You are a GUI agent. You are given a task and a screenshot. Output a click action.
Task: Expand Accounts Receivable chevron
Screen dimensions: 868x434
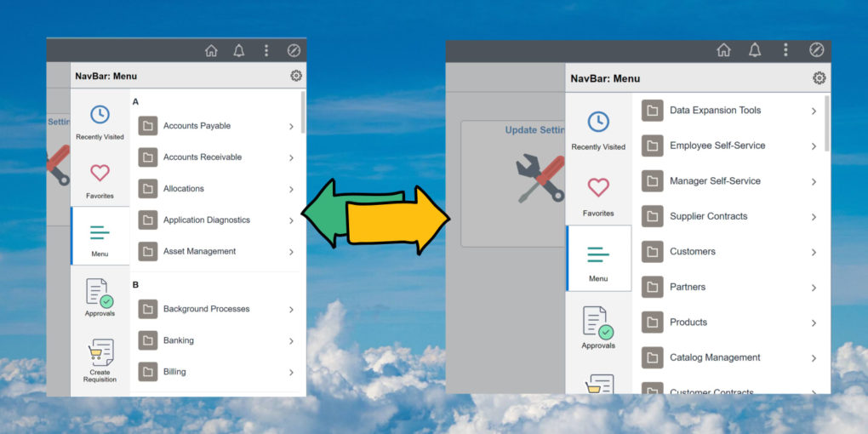[291, 158]
